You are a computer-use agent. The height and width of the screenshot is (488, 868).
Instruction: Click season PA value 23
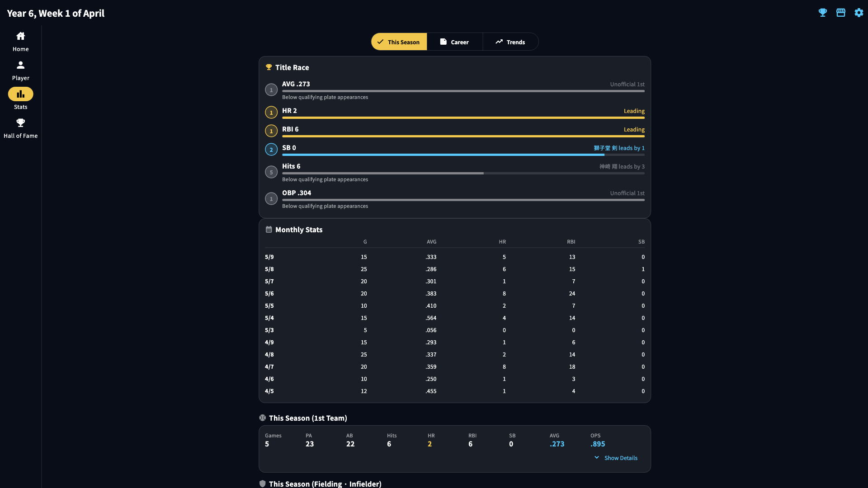point(310,444)
